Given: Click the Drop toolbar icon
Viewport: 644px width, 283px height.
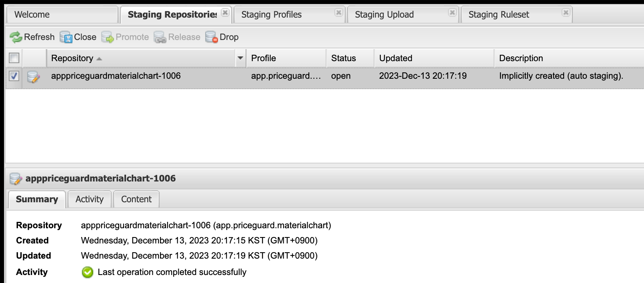Looking at the screenshot, I should [x=211, y=37].
